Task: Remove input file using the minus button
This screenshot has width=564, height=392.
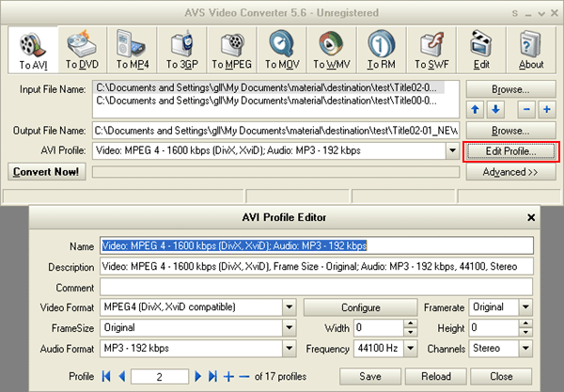Action: click(526, 110)
